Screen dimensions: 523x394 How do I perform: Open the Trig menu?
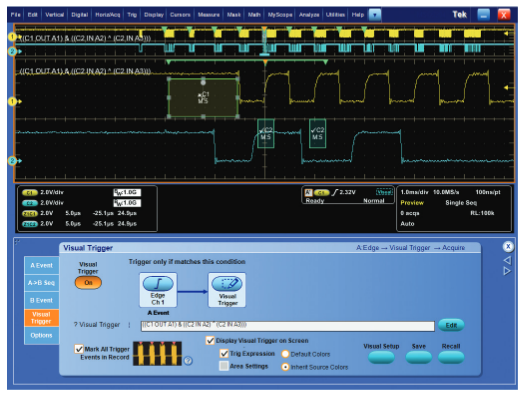pyautogui.click(x=132, y=15)
